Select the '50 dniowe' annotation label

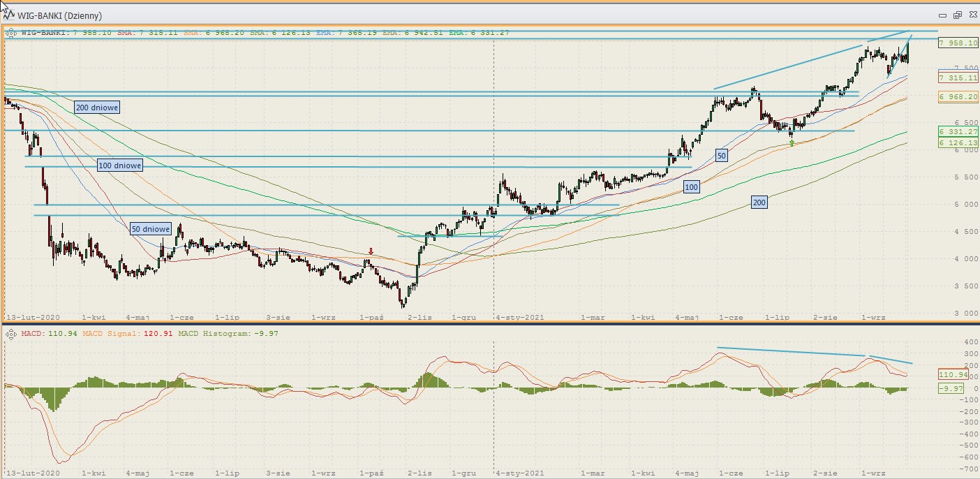coord(150,229)
